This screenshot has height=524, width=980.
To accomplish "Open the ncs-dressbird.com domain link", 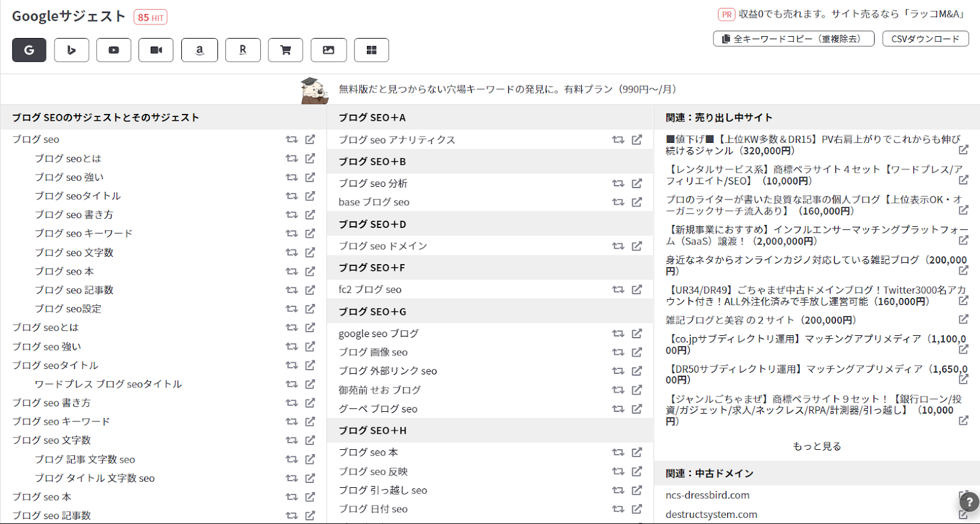I will [707, 495].
